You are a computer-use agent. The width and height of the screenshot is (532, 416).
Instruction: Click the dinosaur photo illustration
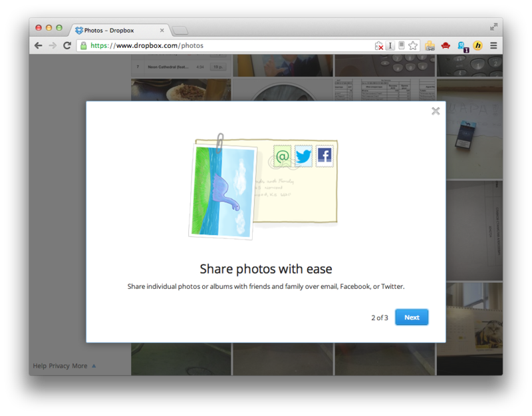(223, 192)
